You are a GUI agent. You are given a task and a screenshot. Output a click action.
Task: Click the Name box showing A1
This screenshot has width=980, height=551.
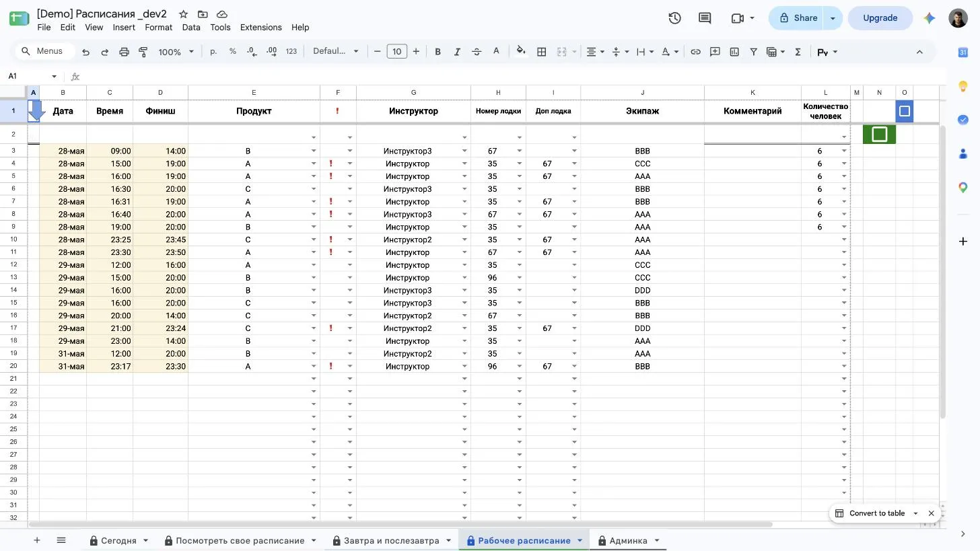pyautogui.click(x=33, y=77)
